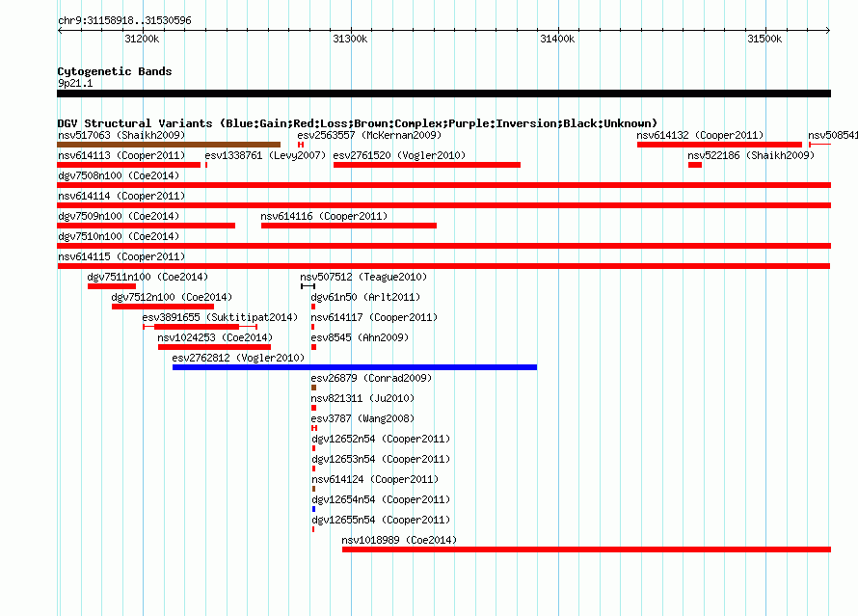Select the small red nsv522186 bar
This screenshot has height=616, width=858.
coord(695,165)
